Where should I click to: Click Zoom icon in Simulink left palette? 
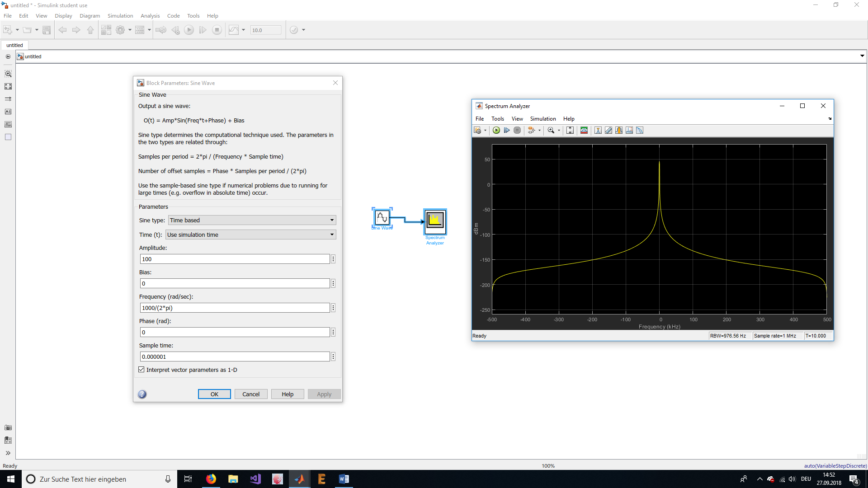pyautogui.click(x=8, y=74)
